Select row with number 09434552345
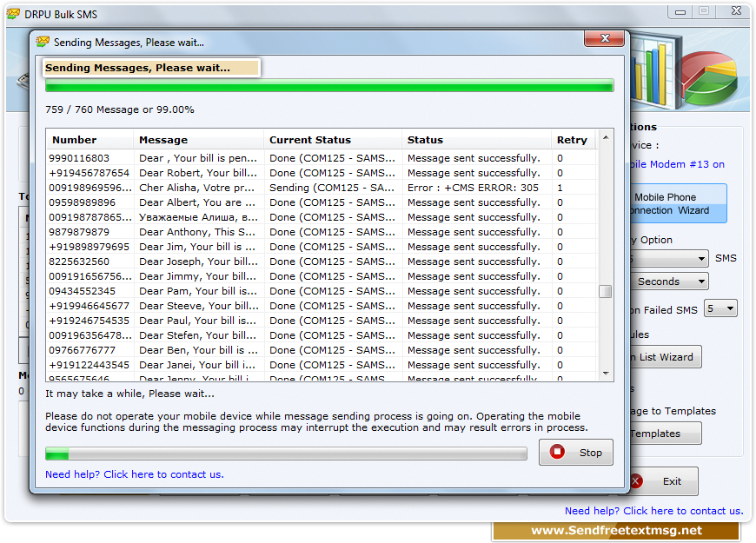This screenshot has height=543, width=756. point(322,291)
